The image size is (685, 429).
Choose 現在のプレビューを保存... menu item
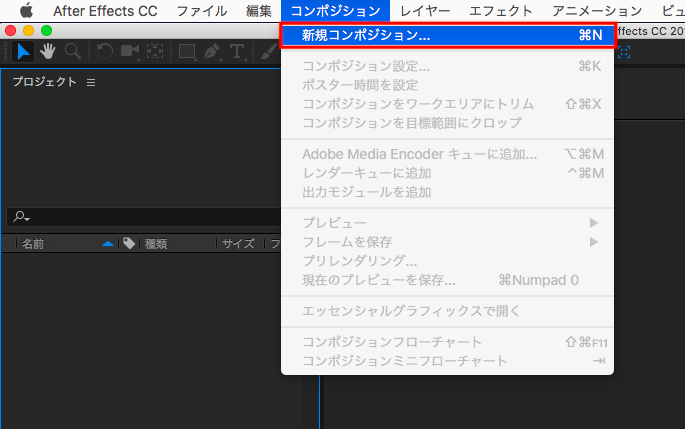pos(447,280)
